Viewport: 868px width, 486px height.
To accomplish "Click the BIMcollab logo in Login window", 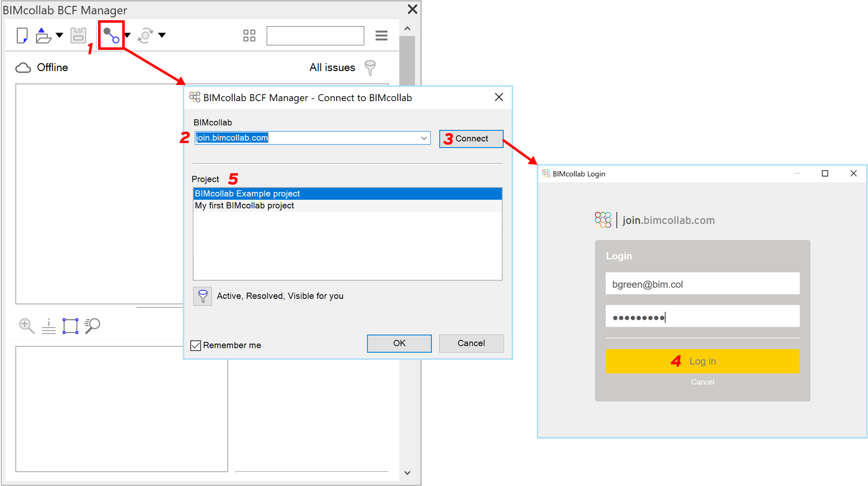I will [x=603, y=220].
